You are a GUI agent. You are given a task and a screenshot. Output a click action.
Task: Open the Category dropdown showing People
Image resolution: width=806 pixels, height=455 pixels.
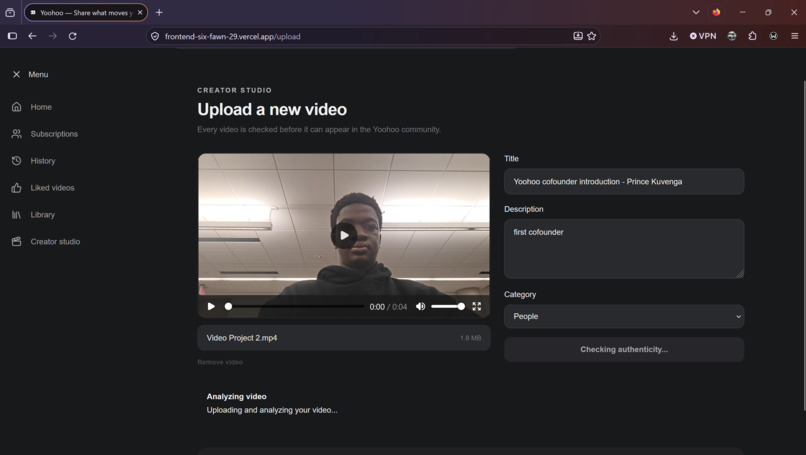tap(624, 316)
